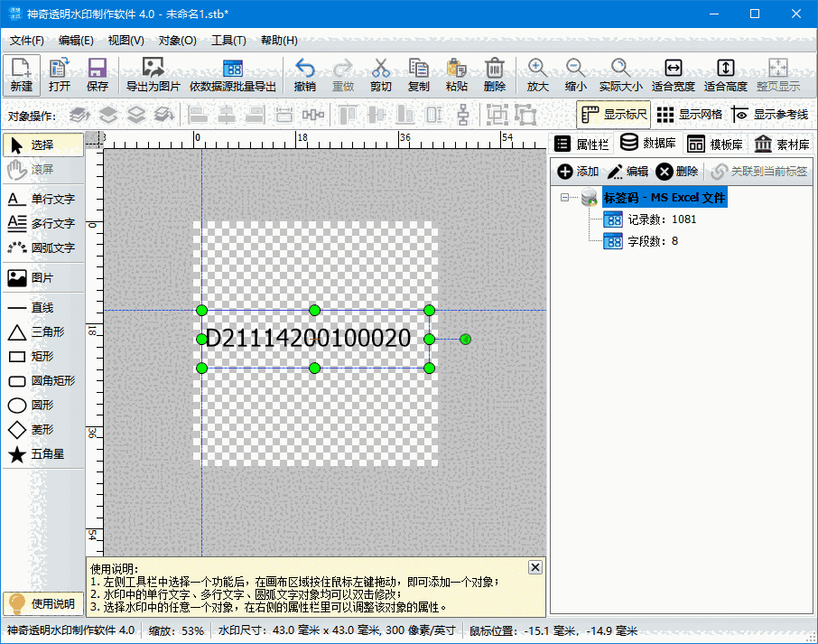Click the 添加 button to add a database
The height and width of the screenshot is (644, 818).
578,172
